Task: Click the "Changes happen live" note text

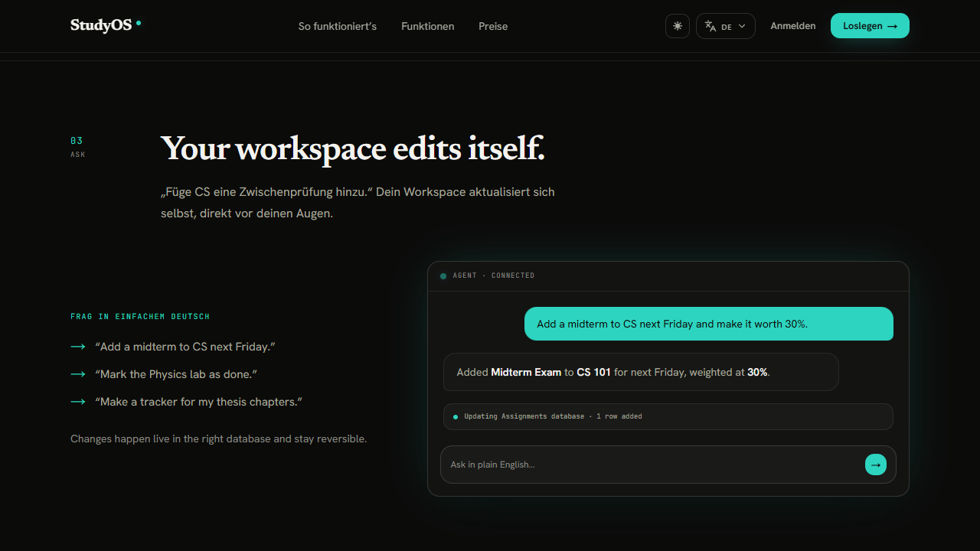Action: [x=219, y=439]
